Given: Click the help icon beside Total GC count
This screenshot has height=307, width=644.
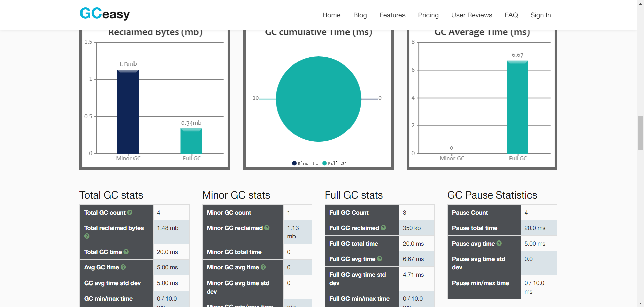Looking at the screenshot, I should click(x=130, y=212).
